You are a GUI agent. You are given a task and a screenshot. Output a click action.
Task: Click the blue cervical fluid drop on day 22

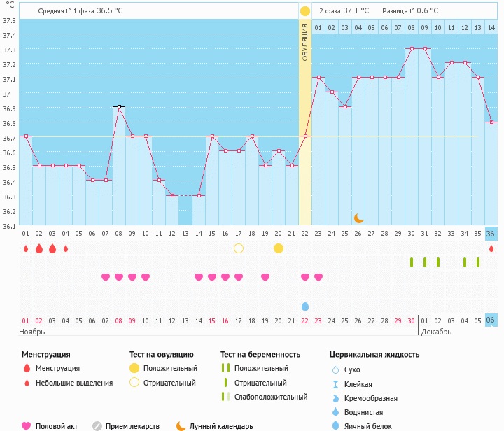(x=304, y=306)
